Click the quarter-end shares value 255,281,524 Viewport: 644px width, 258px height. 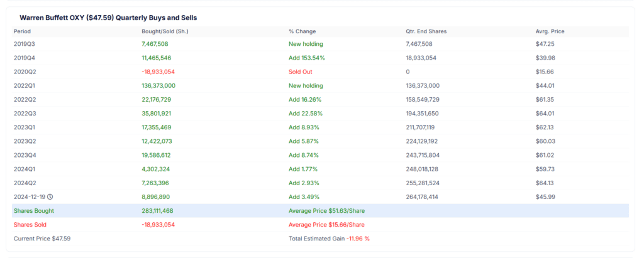423,183
